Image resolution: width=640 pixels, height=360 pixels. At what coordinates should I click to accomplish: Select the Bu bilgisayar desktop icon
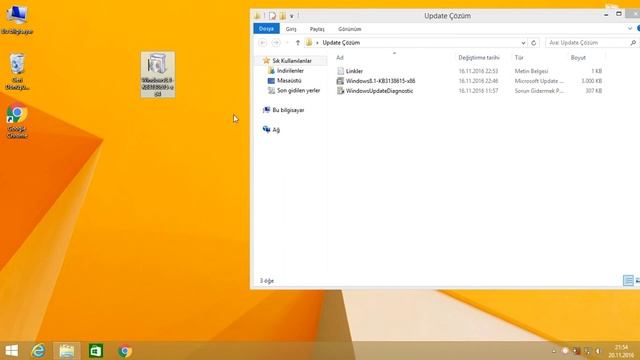[17, 19]
